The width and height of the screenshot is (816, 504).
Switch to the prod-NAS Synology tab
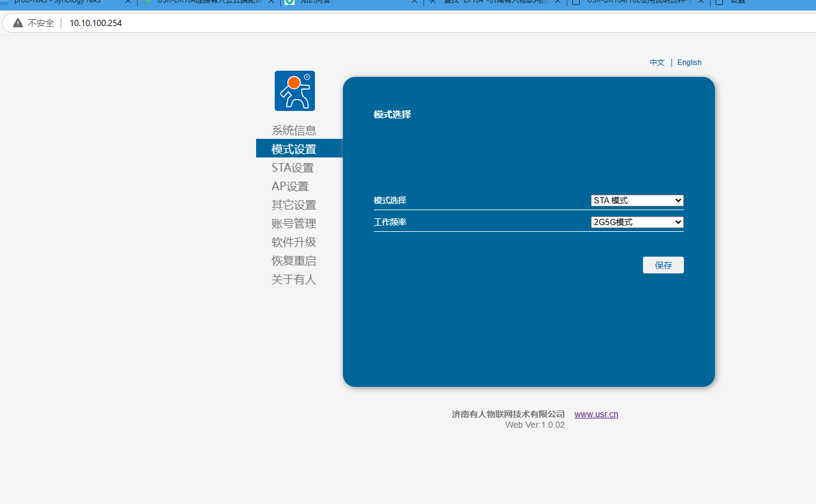pos(62,2)
